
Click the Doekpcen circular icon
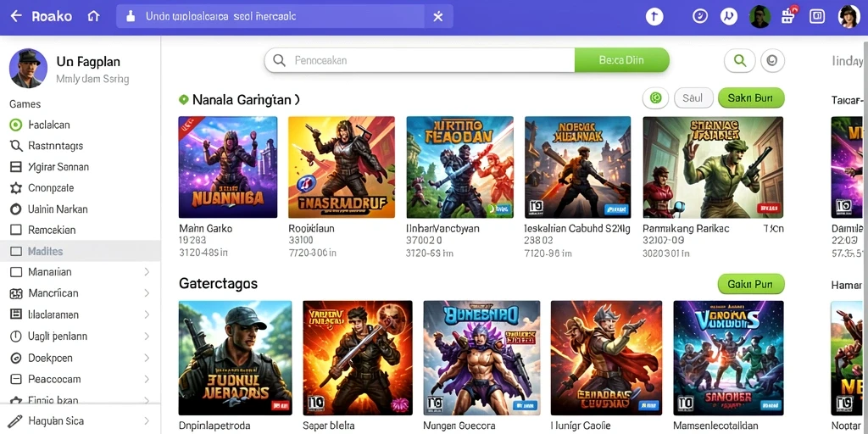click(x=16, y=359)
